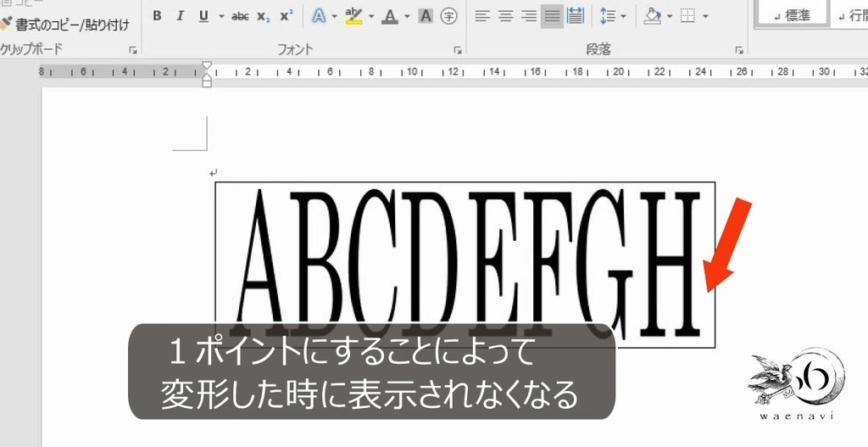Apply underline to text
Screen dimensions: 868x447
coord(203,16)
